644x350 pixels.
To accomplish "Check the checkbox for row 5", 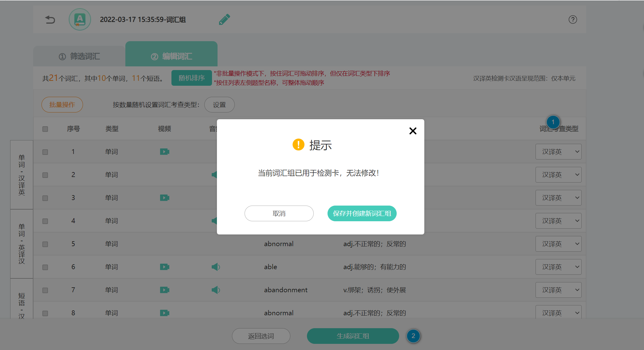I will 45,244.
